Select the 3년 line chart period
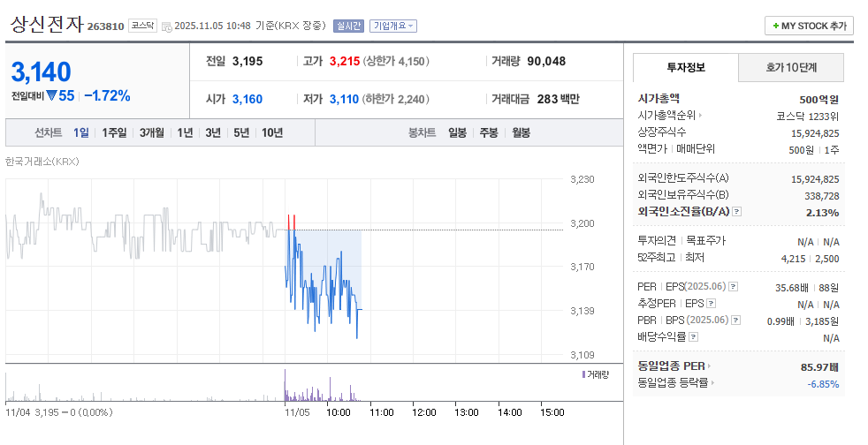The width and height of the screenshot is (868, 445). [213, 132]
